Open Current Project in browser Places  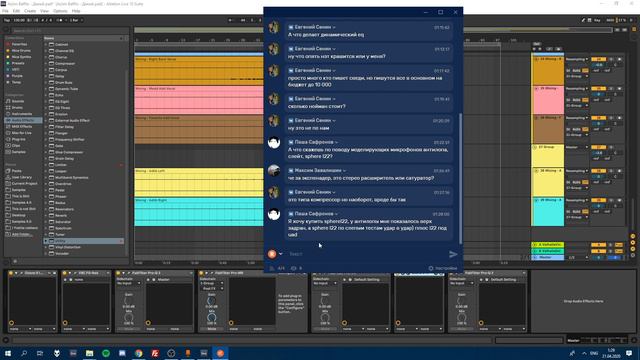pyautogui.click(x=24, y=183)
